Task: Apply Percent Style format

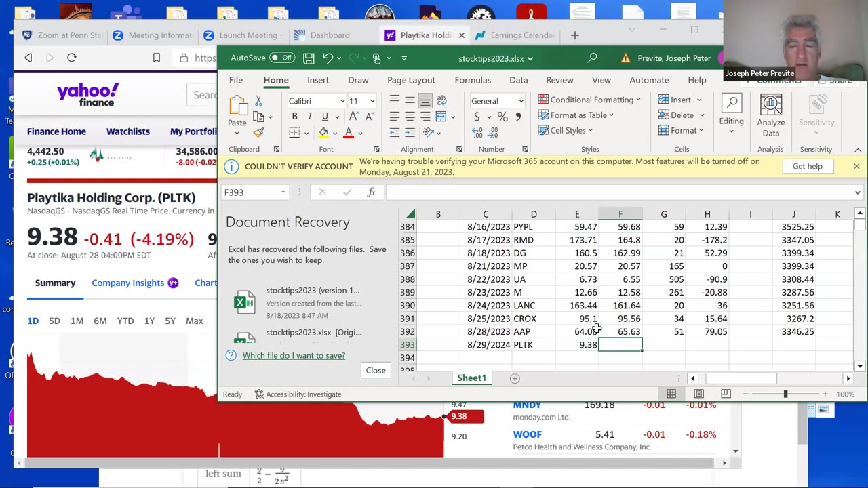Action: (x=502, y=117)
